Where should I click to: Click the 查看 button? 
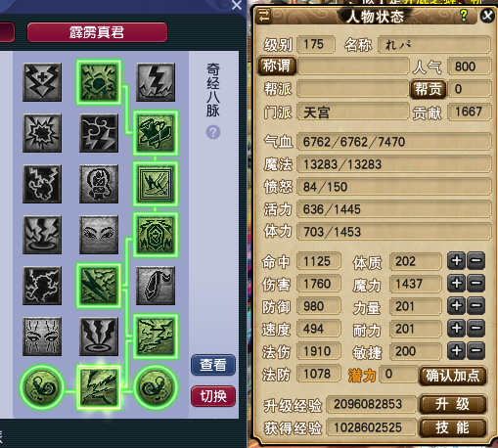(x=213, y=365)
